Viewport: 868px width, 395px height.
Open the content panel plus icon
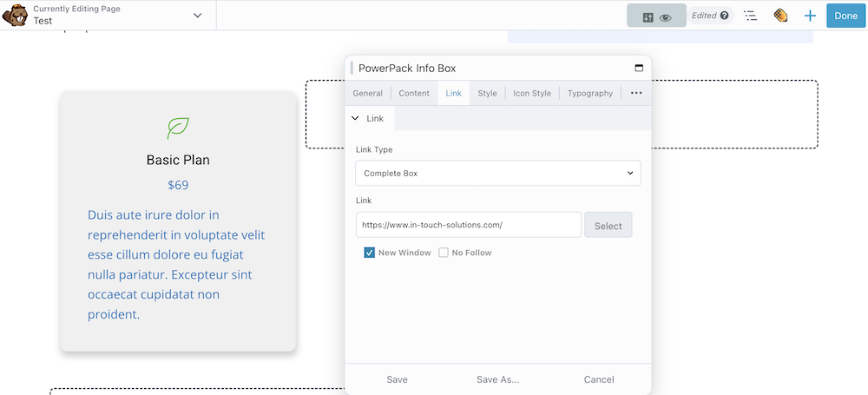tap(810, 16)
